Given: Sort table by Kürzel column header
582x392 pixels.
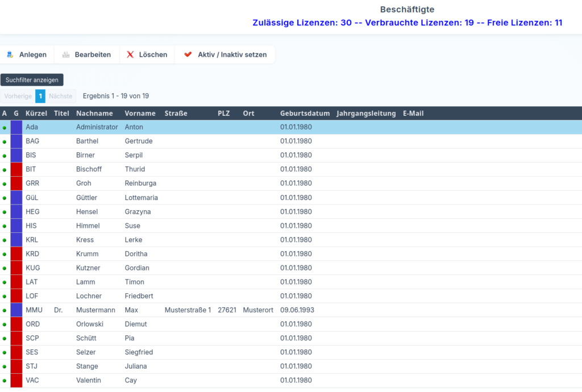Looking at the screenshot, I should point(36,114).
